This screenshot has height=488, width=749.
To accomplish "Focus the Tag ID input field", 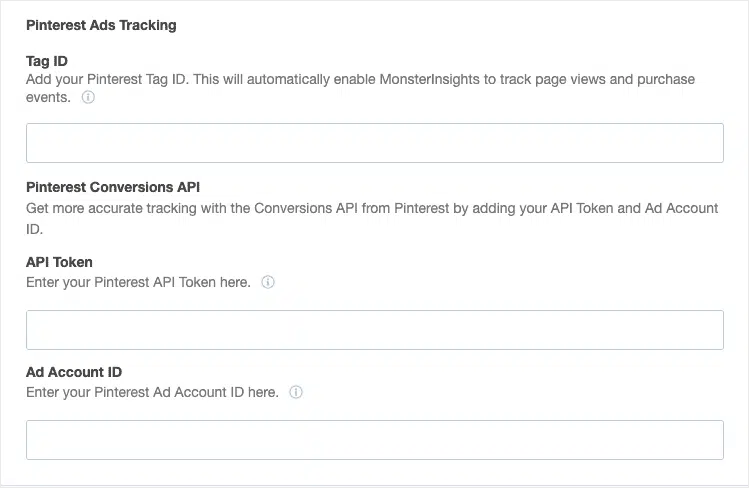I will click(x=374, y=143).
